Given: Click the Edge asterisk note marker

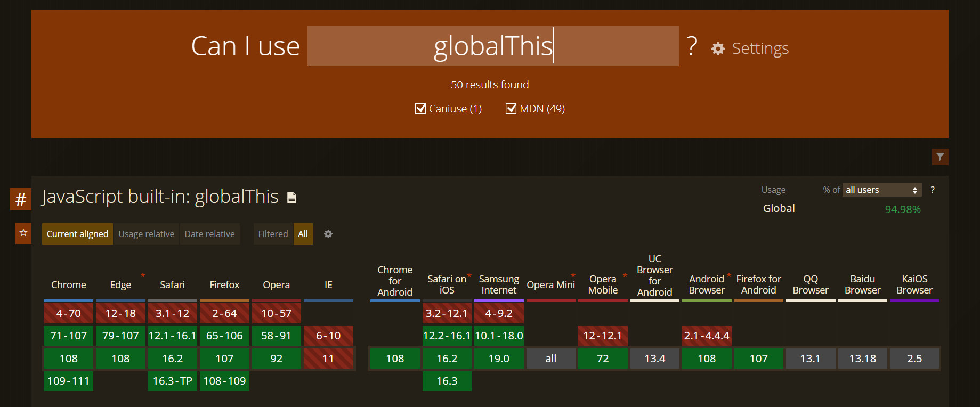Looking at the screenshot, I should (143, 275).
